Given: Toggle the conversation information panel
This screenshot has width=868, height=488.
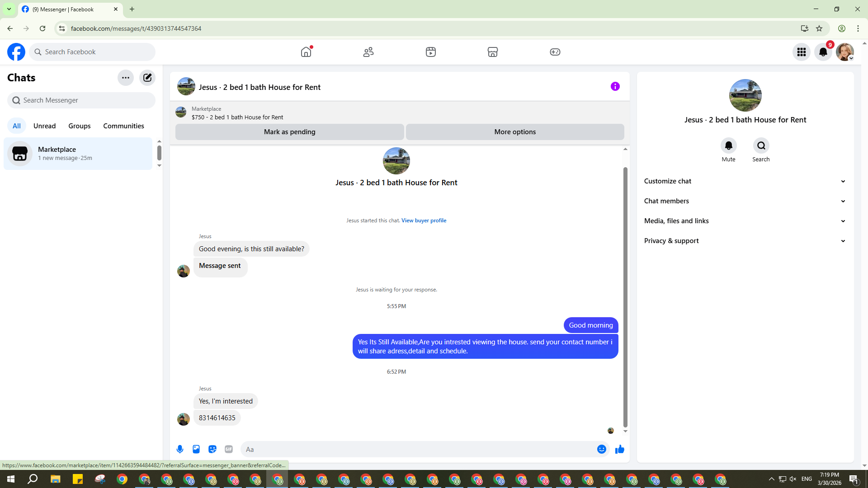Looking at the screenshot, I should click(615, 86).
